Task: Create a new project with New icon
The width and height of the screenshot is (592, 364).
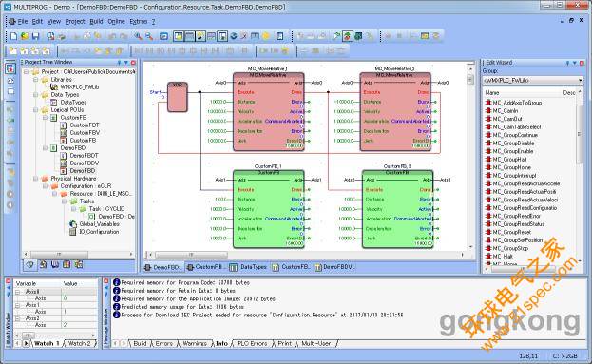Action: (14, 36)
